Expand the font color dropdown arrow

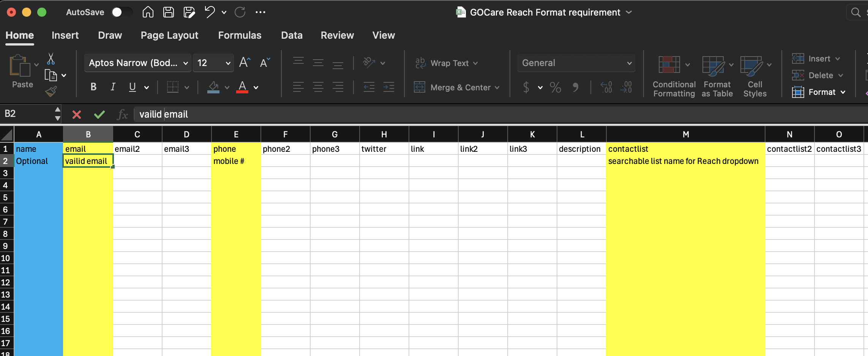coord(256,87)
